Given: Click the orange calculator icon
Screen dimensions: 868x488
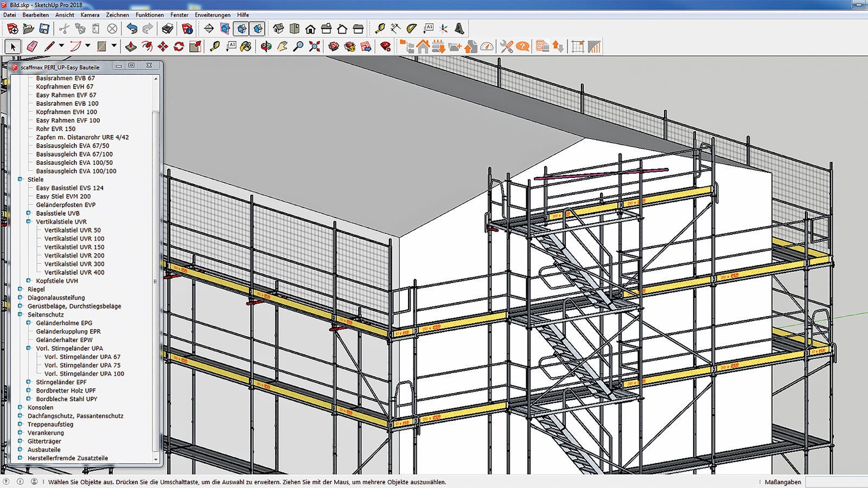Looking at the screenshot, I should click(541, 47).
